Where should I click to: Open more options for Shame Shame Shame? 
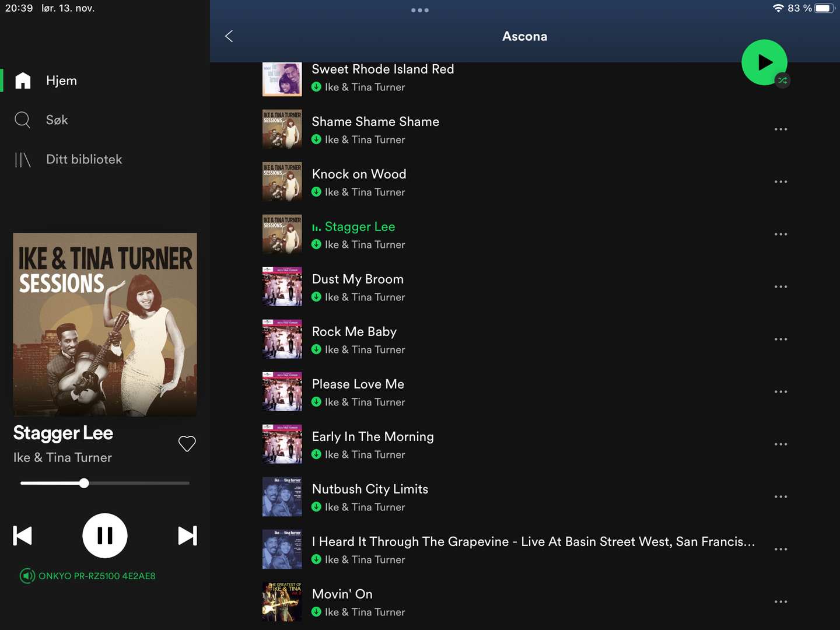coord(780,129)
